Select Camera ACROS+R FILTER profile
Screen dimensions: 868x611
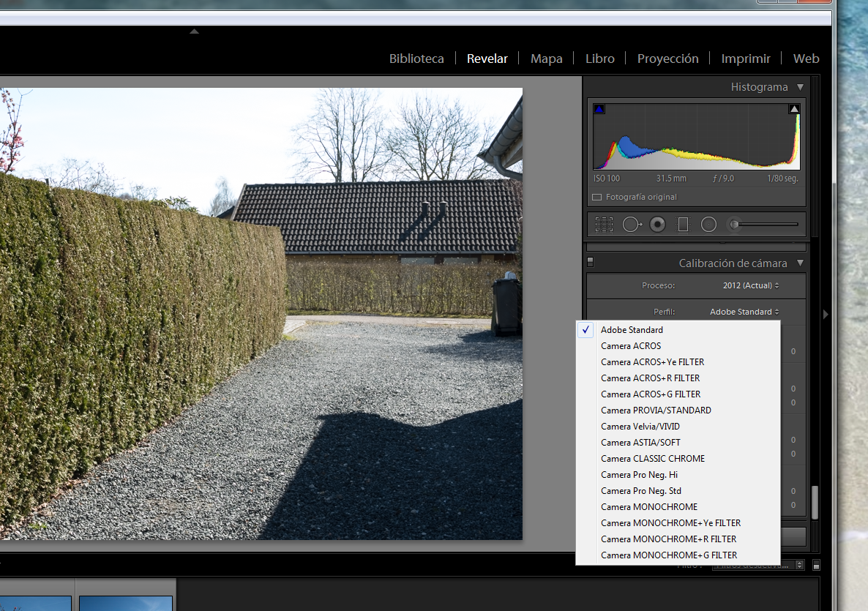(x=678, y=378)
